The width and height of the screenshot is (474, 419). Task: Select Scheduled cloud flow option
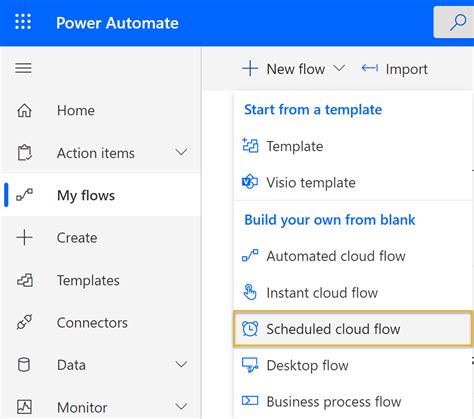(353, 329)
